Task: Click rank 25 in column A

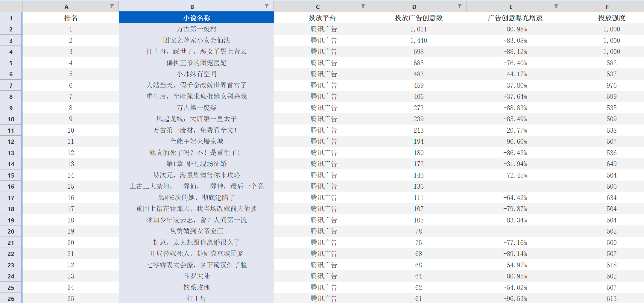Action: pos(71,299)
